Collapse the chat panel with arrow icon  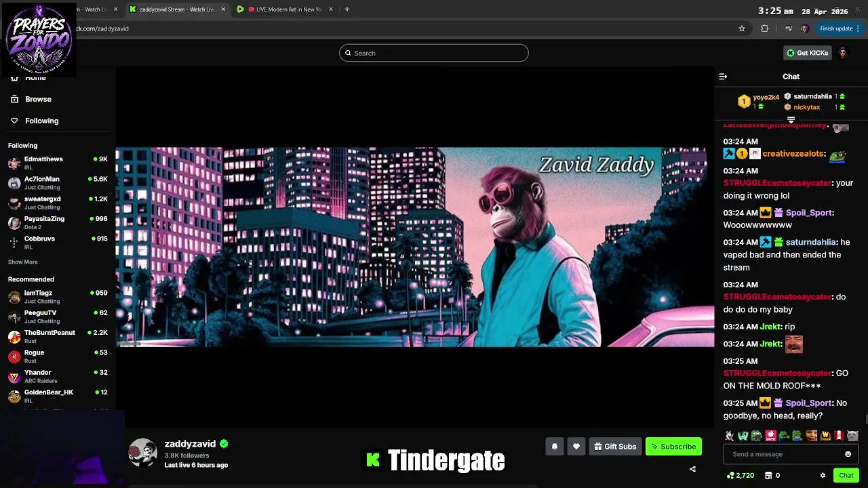723,77
